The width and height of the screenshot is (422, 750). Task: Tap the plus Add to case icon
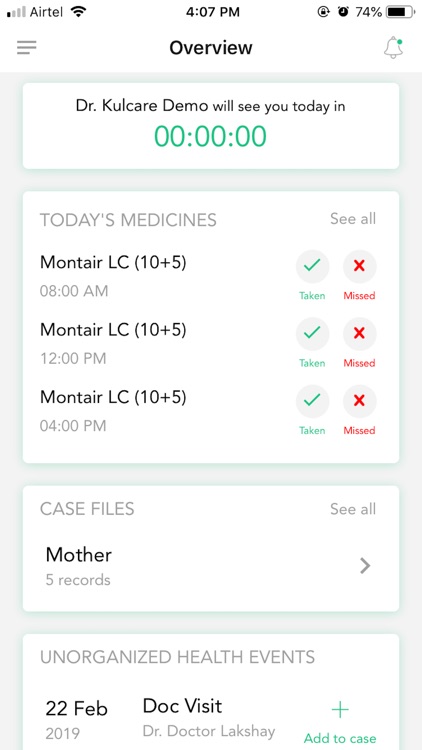(x=340, y=710)
